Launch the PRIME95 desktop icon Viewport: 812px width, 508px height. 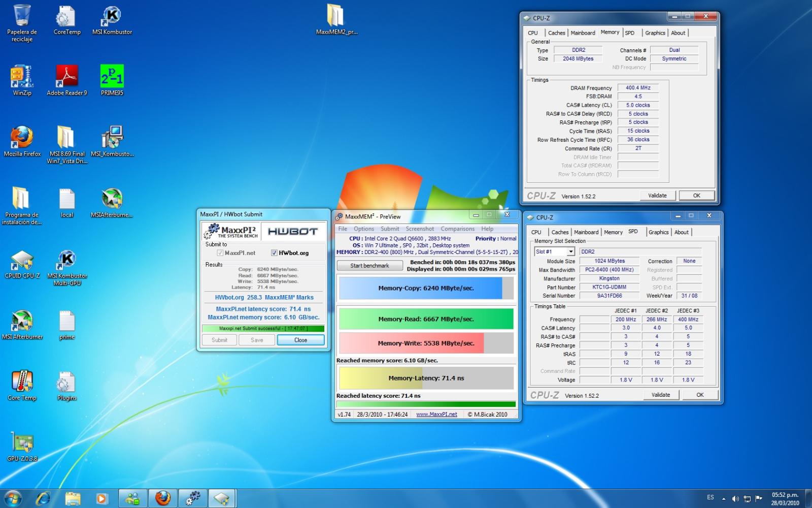click(x=112, y=80)
